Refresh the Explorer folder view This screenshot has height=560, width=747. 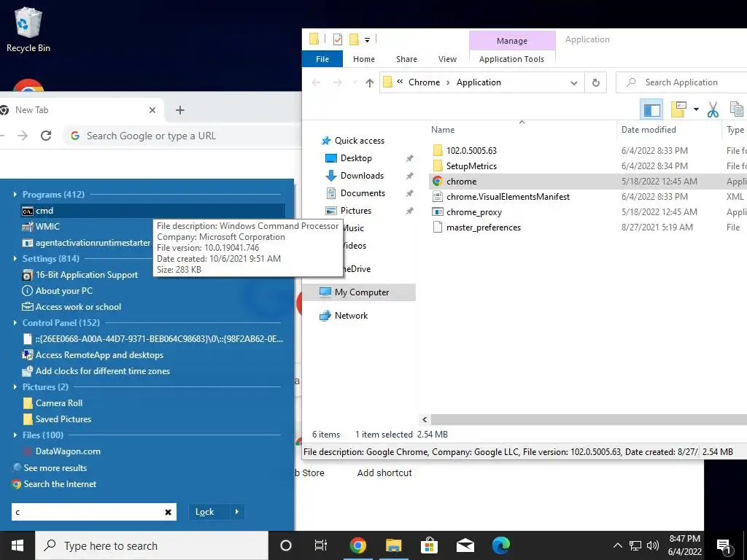click(x=595, y=82)
